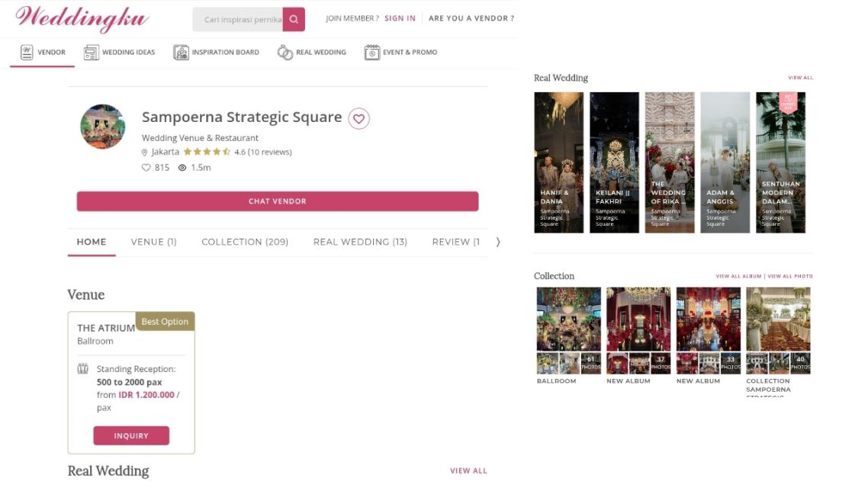Open the Adam & Anggis wedding card
This screenshot has width=868, height=488.
click(x=725, y=162)
